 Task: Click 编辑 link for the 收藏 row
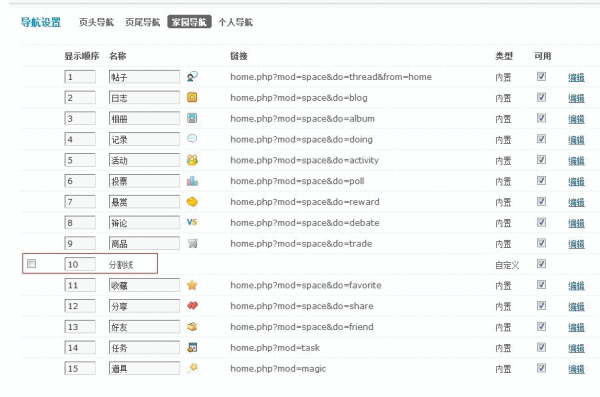tap(576, 286)
